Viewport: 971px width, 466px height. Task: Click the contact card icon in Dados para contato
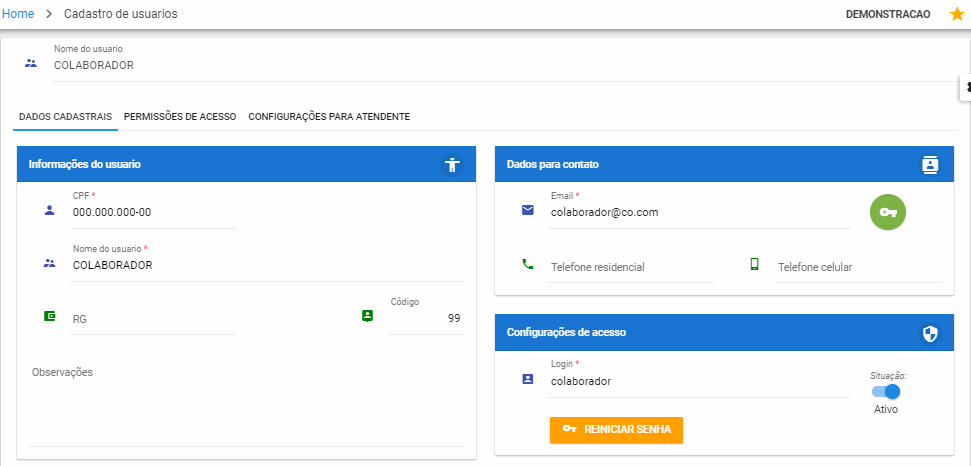[x=930, y=164]
